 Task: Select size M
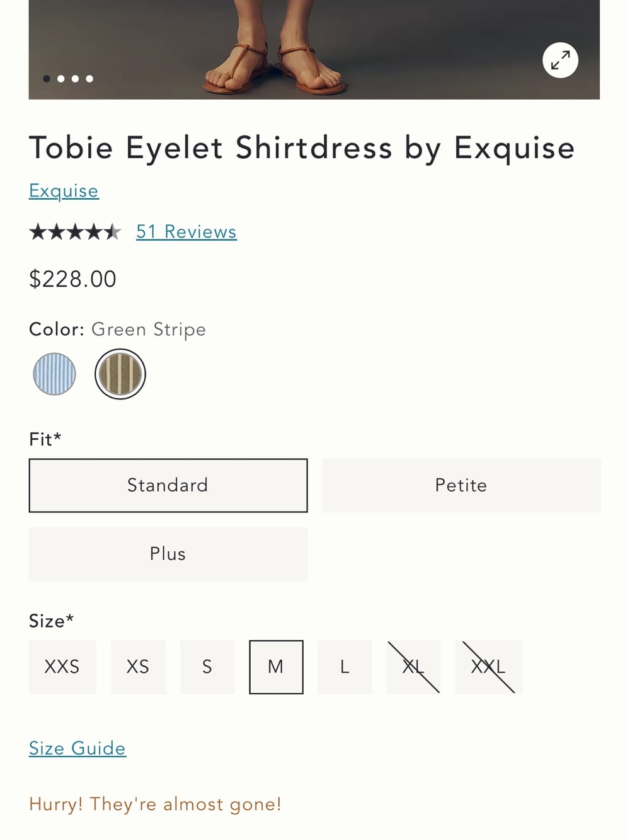click(x=276, y=667)
